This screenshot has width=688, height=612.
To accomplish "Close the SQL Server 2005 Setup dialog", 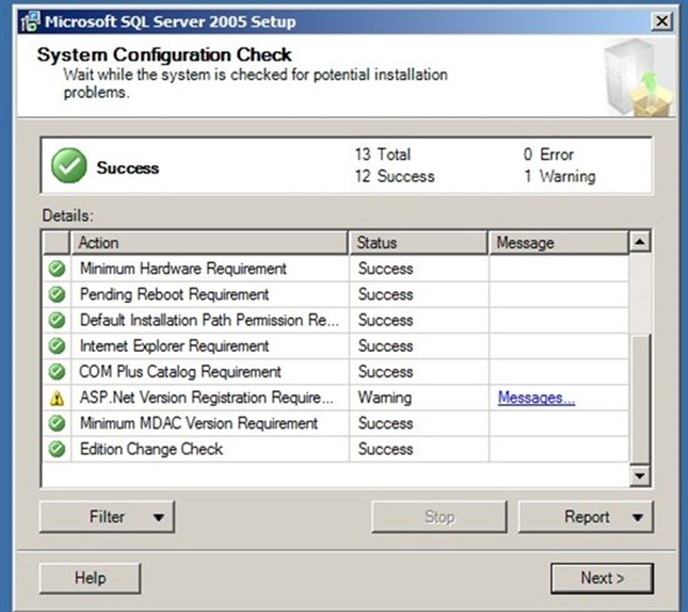I will 662,21.
